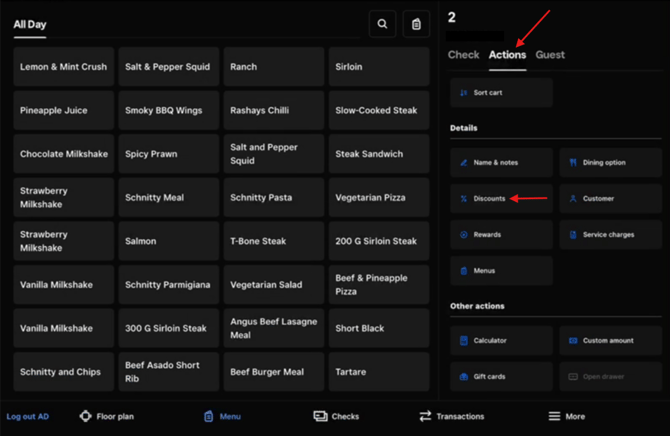Switch to the Check tab
The image size is (670, 436).
tap(463, 55)
